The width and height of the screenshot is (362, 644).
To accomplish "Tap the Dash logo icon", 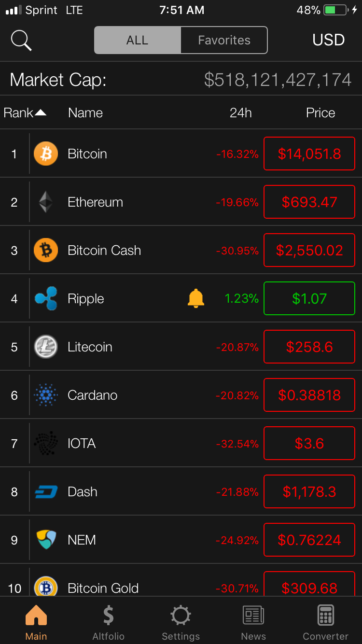I will pyautogui.click(x=46, y=491).
